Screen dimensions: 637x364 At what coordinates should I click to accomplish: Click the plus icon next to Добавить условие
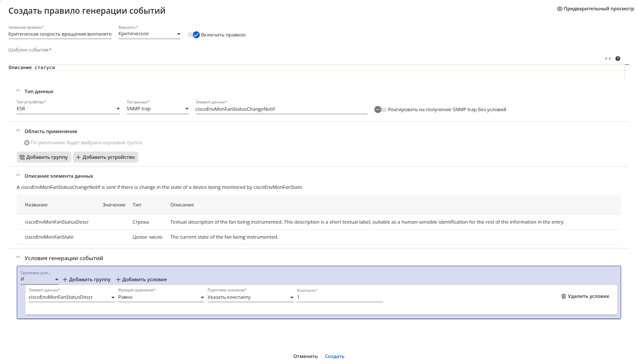pyautogui.click(x=118, y=279)
